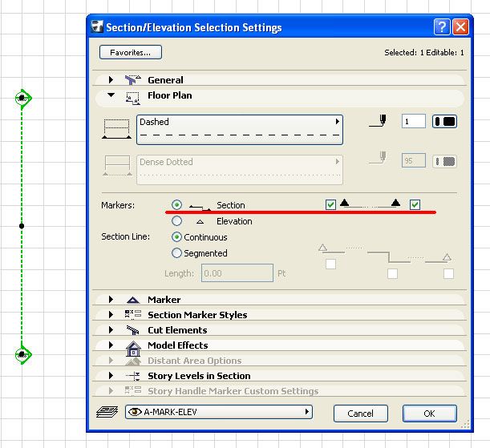Expand the Marker panel
This screenshot has width=490, height=448.
pyautogui.click(x=111, y=300)
